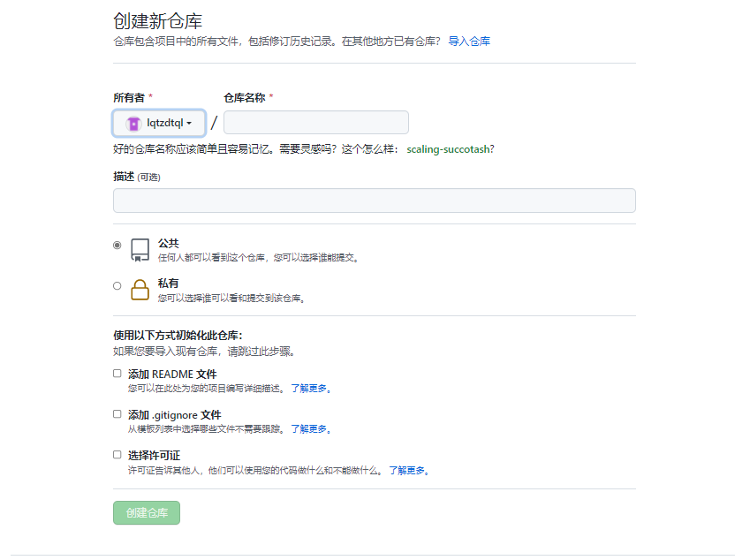Viewport: 735px width, 560px height.
Task: Click the 所有者 field label
Action: point(129,98)
